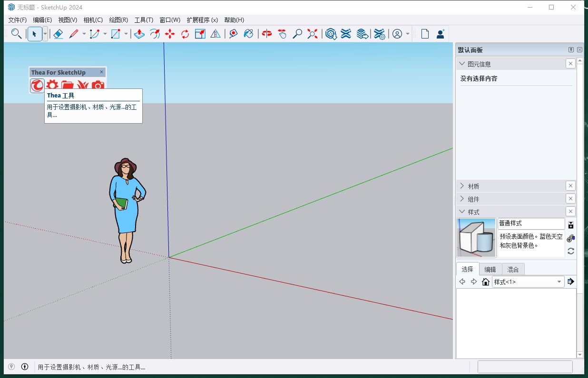Open the 相机(C) menu
Image resolution: width=588 pixels, height=378 pixels.
(x=93, y=20)
